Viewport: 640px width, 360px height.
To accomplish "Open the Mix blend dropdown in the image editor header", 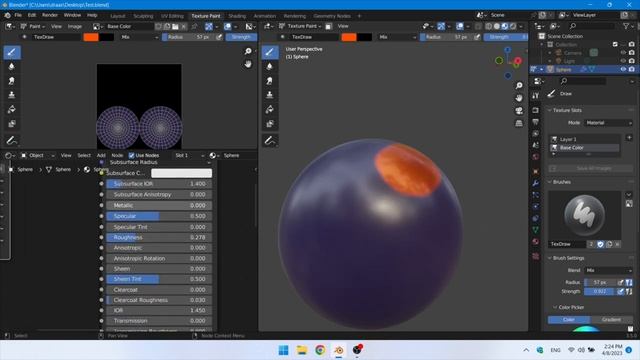I will point(139,37).
